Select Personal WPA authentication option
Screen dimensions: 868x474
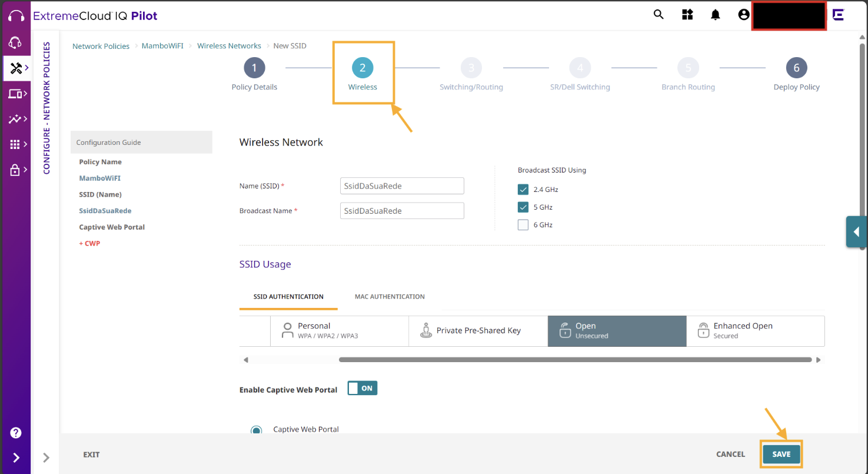tap(340, 331)
